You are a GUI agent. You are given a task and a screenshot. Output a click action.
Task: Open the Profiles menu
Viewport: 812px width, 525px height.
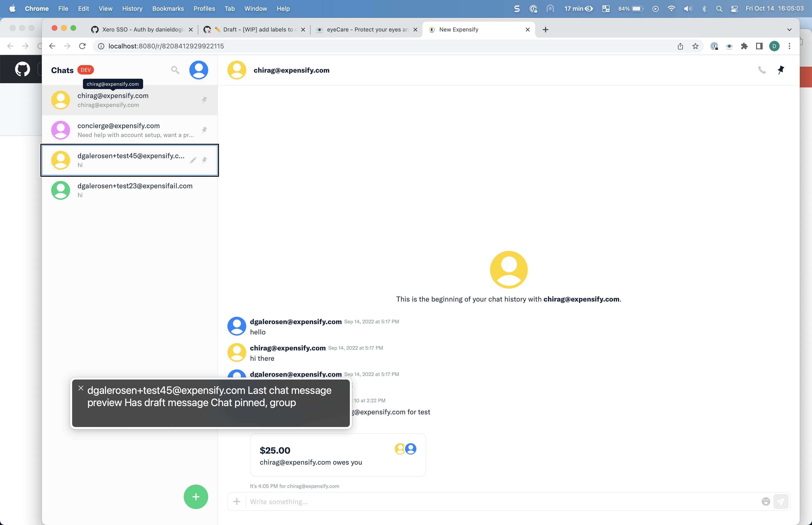tap(204, 8)
